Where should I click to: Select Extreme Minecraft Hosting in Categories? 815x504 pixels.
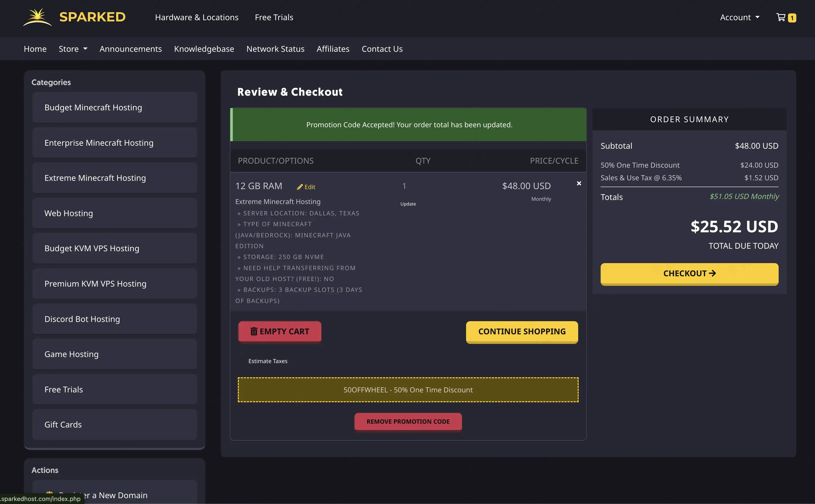tap(115, 178)
